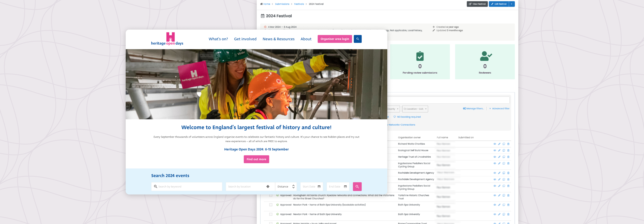Use current location target icon in location field
This screenshot has width=644, height=224.
268,186
